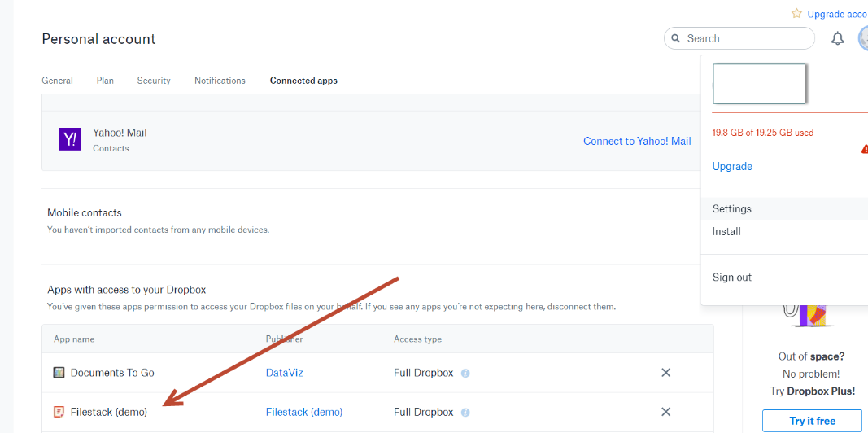Screen dimensions: 868x433
Task: Disconnect Documents To Go with X
Action: coord(666,373)
